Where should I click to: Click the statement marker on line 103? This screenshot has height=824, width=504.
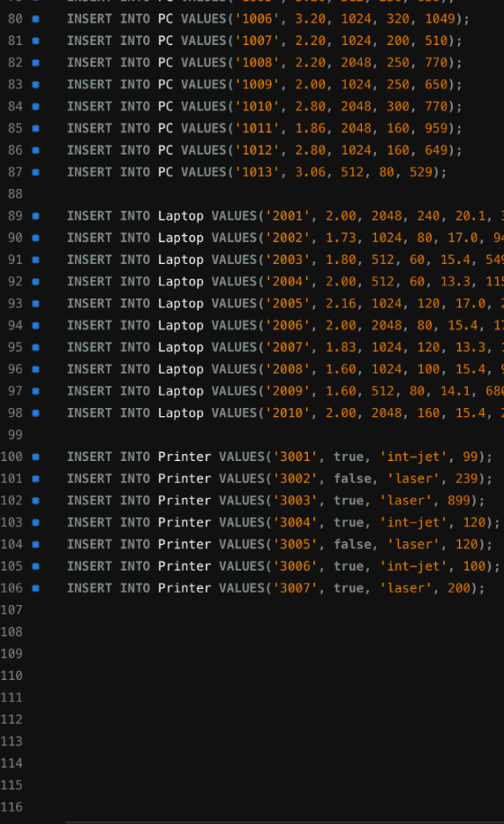coord(36,522)
